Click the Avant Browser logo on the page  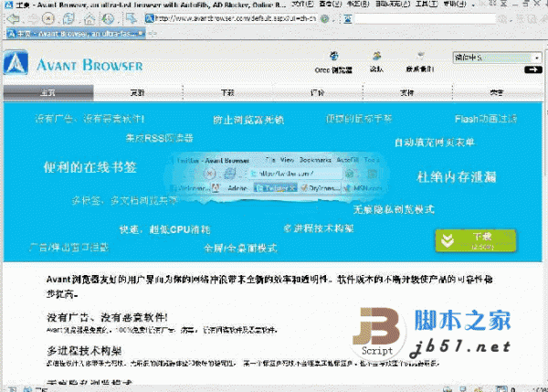click(x=73, y=63)
